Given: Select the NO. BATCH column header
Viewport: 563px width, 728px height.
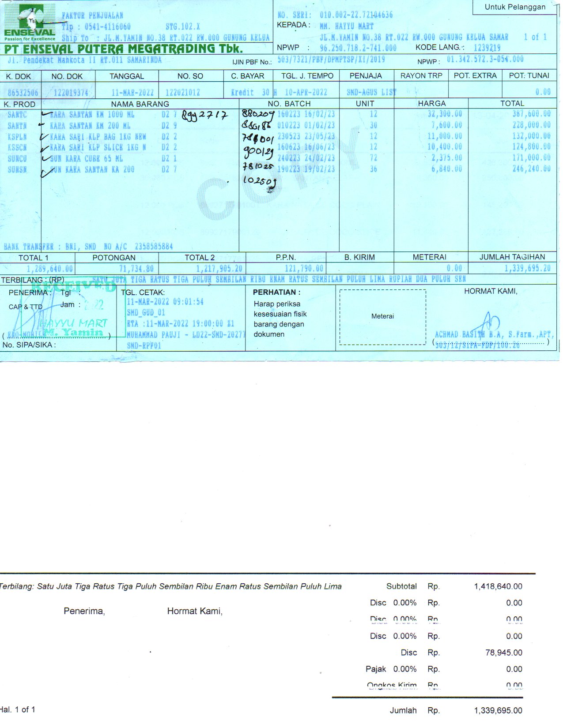Looking at the screenshot, I should click(289, 104).
